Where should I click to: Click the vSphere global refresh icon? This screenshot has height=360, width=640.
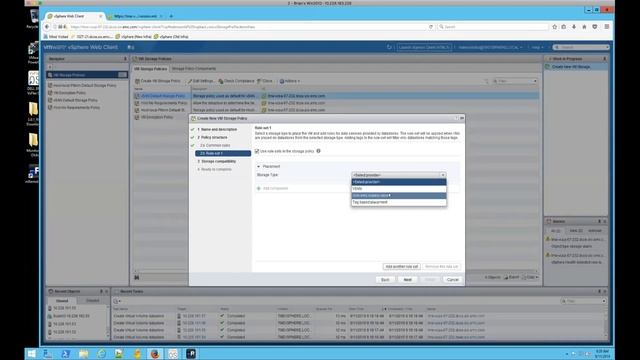point(389,47)
